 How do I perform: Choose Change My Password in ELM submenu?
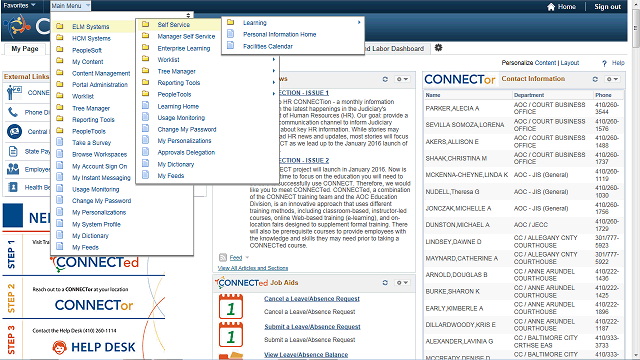coord(187,129)
